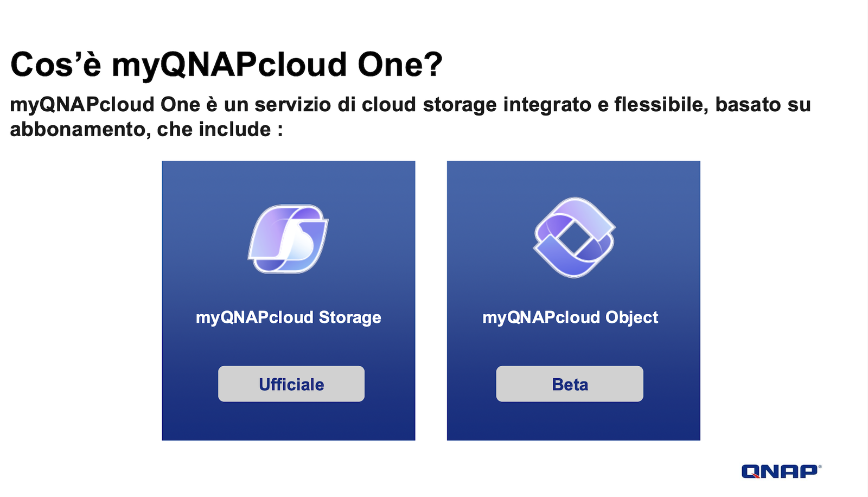The image size is (868, 497).
Task: Click the subtitle's first line about cloud storage
Action: coord(410,105)
